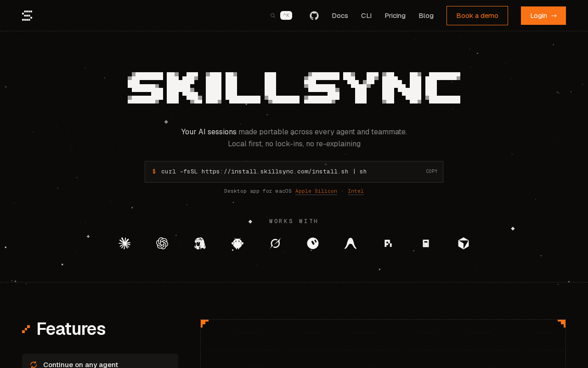Click the curl install command text
This screenshot has height=368, width=588.
coord(264,172)
